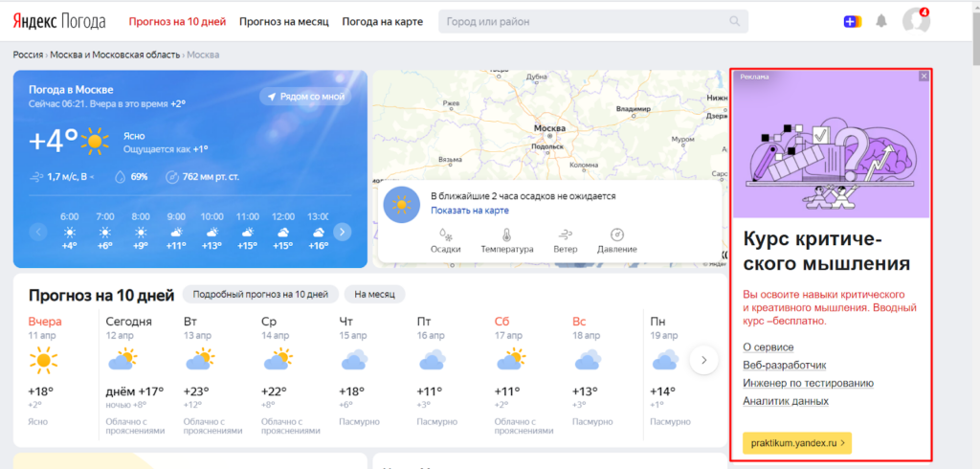Select the Ветер map layer icon
Image resolution: width=980 pixels, height=469 pixels.
coord(566,235)
